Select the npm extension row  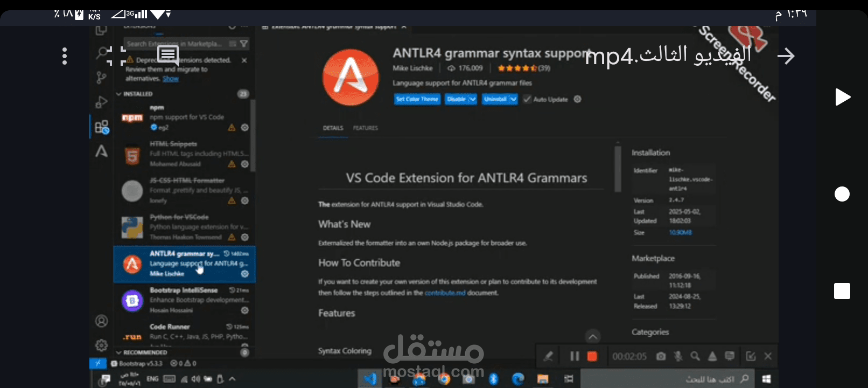pos(184,117)
